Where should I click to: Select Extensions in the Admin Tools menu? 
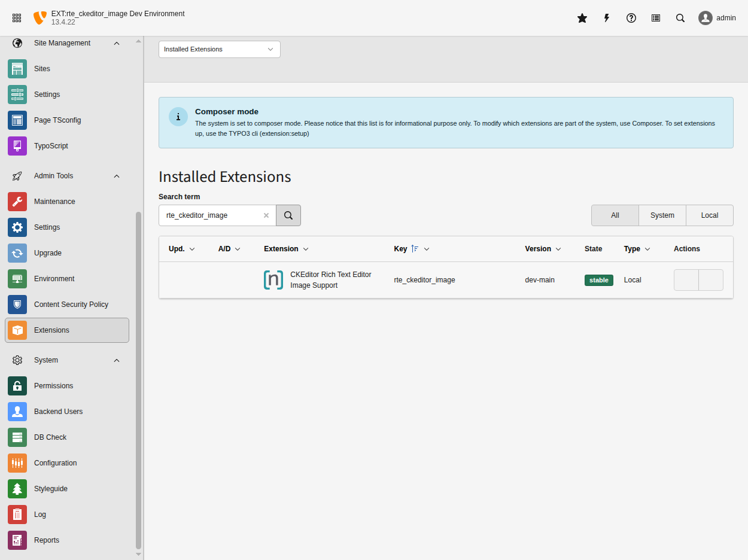click(52, 330)
